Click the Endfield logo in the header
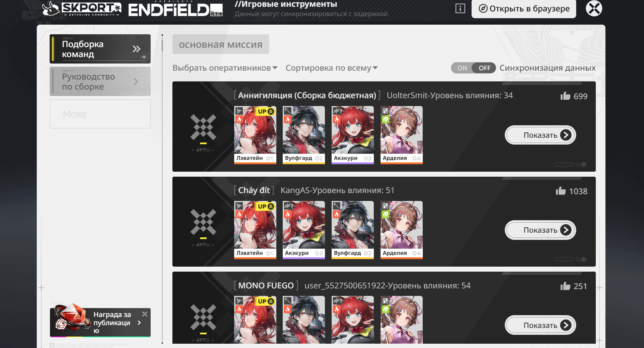The width and height of the screenshot is (644, 348). (x=176, y=10)
